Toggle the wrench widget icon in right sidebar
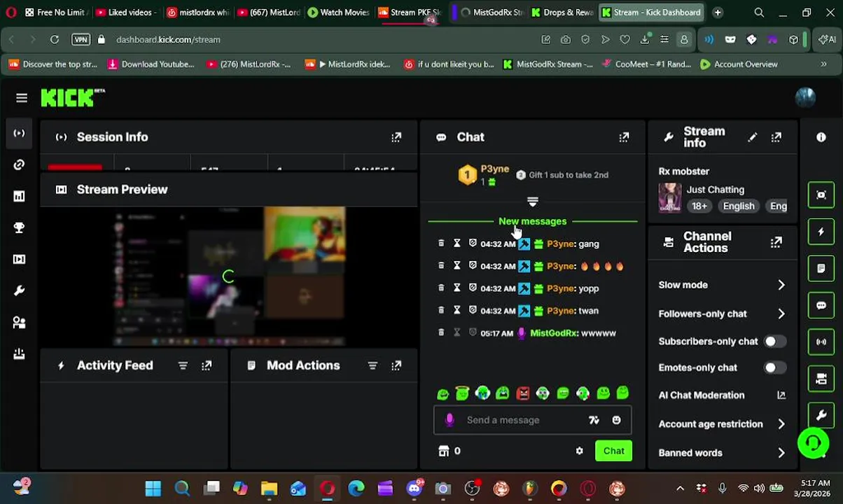Image resolution: width=843 pixels, height=504 pixels. pyautogui.click(x=821, y=415)
